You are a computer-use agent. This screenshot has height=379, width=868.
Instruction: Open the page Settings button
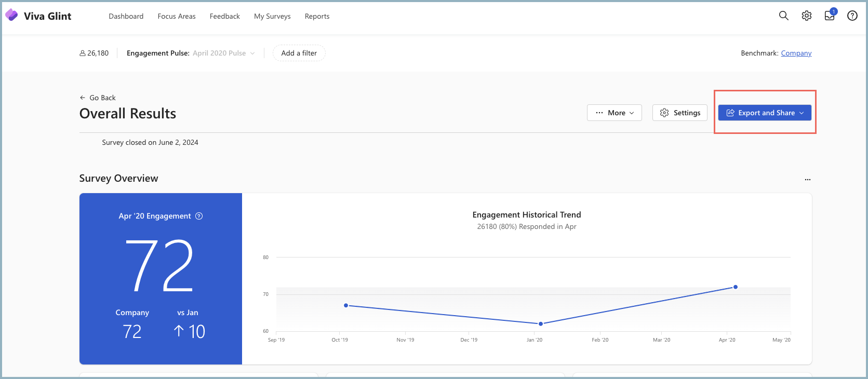[x=680, y=113]
